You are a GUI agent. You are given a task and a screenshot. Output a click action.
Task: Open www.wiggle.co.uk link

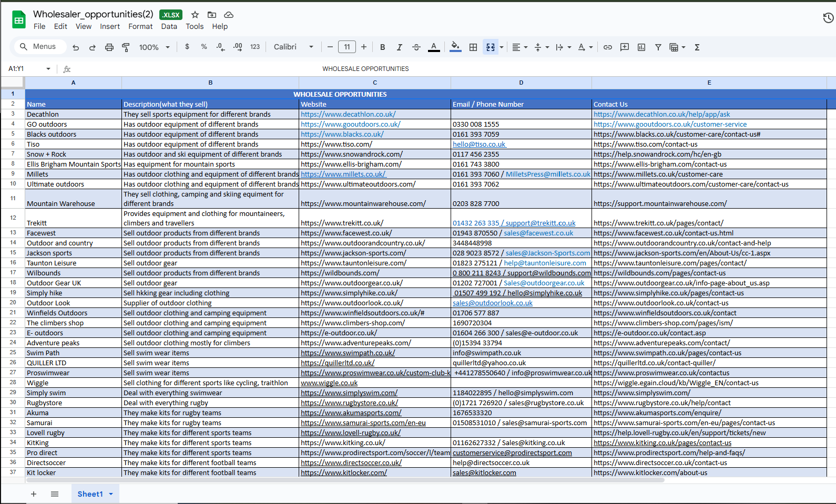(x=329, y=383)
